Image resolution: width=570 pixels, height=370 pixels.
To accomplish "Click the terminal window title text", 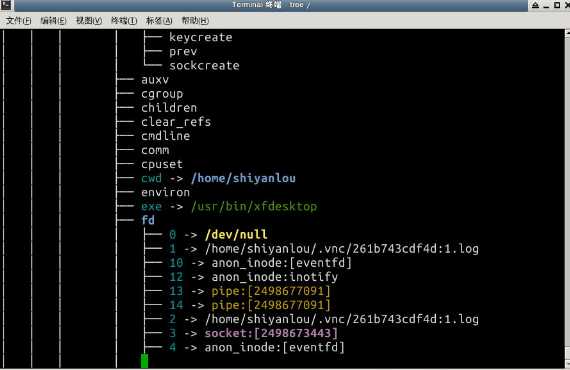I will pyautogui.click(x=271, y=5).
